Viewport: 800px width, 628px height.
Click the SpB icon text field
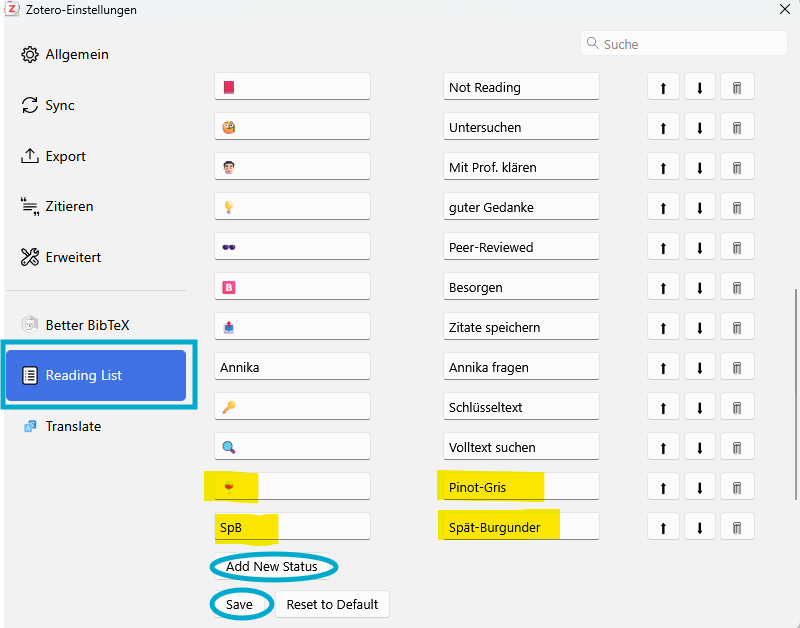pos(292,527)
